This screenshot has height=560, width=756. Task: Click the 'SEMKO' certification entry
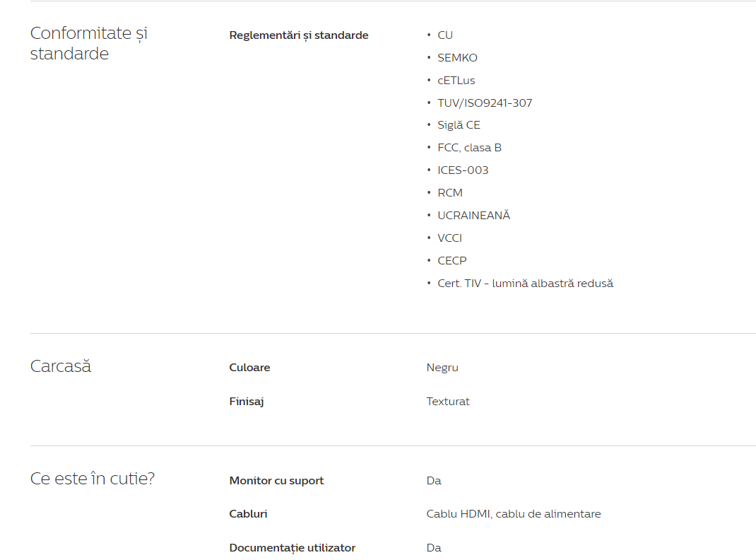457,58
